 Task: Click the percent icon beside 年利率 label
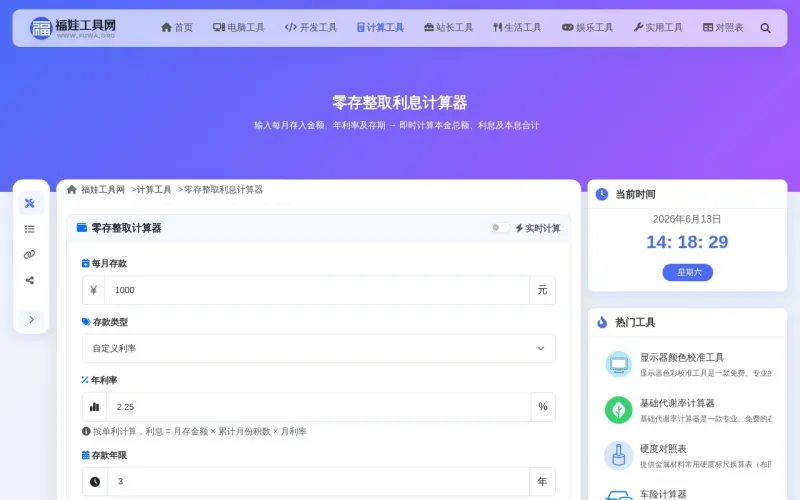click(85, 380)
